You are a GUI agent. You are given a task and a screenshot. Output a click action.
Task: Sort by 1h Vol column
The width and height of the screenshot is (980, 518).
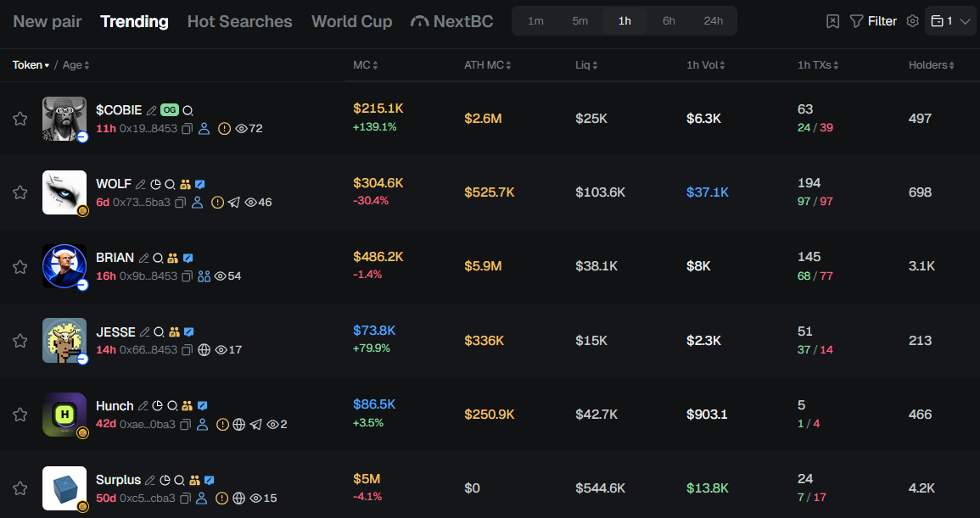pos(706,65)
